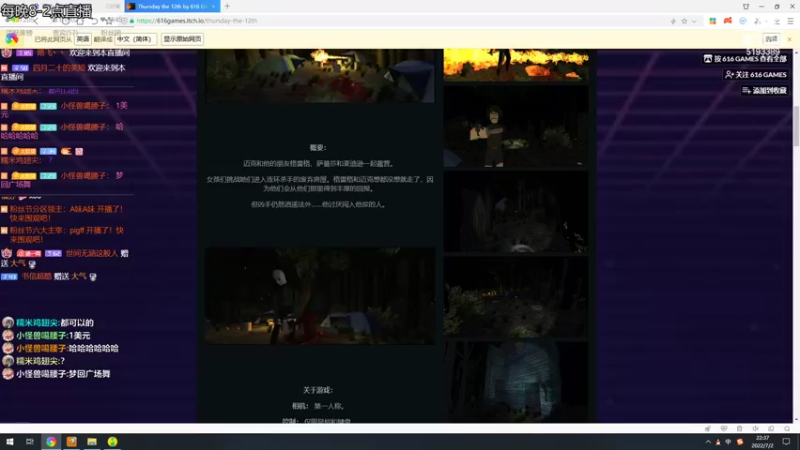Select the Thursday the 12th browser tab
800x450 pixels.
(172, 6)
